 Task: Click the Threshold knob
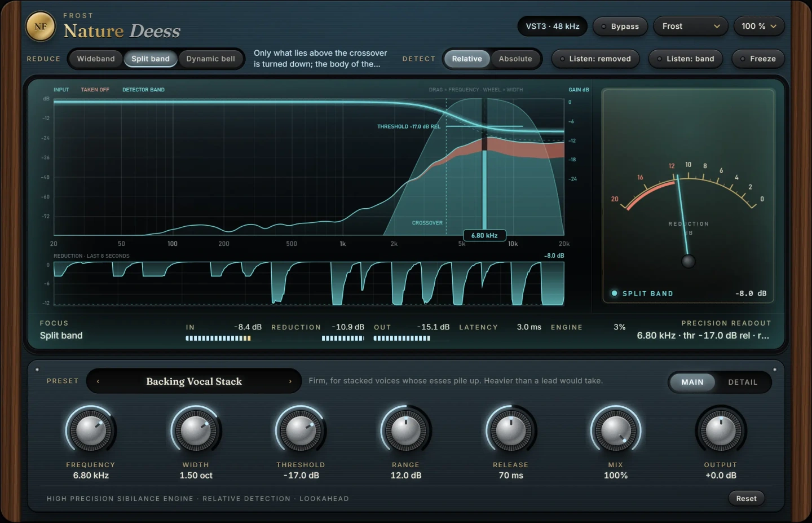301,431
